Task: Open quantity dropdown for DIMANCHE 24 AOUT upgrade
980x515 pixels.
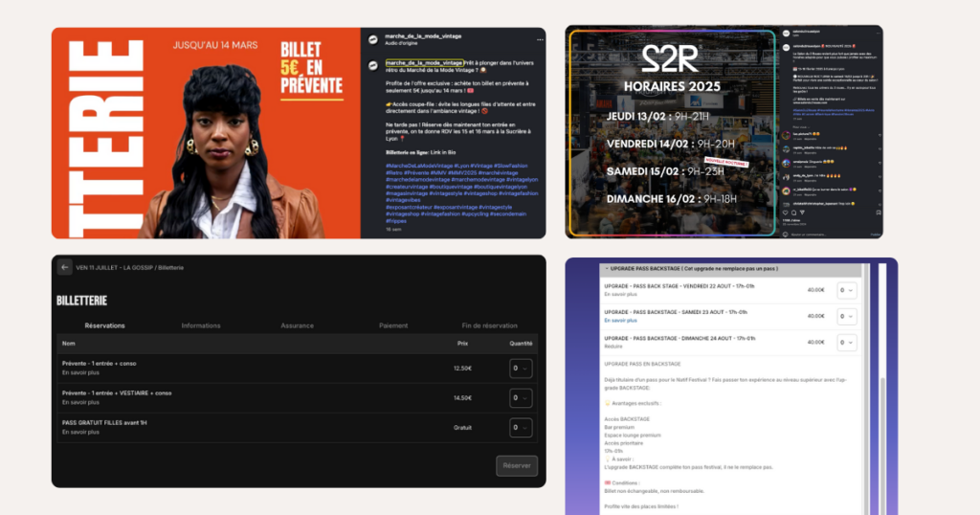Action: click(x=846, y=343)
